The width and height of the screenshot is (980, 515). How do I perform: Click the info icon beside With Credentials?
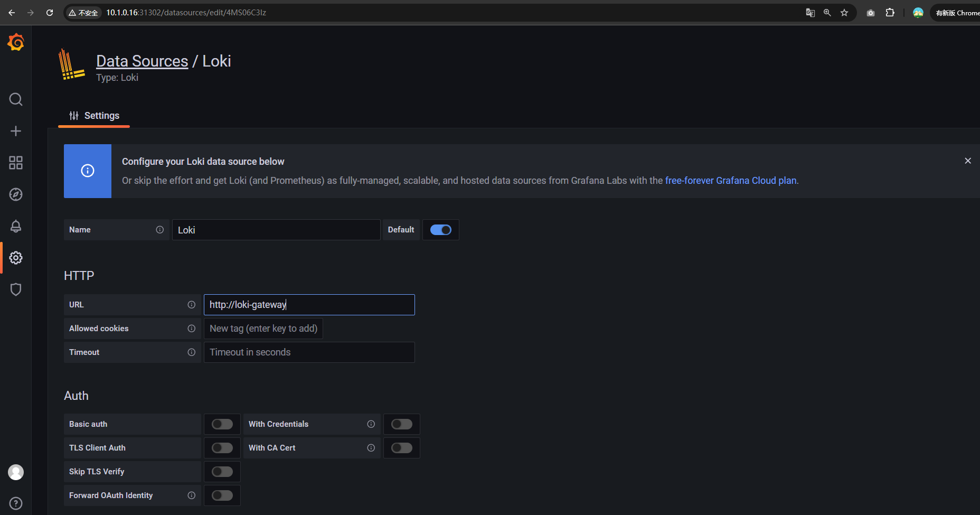371,424
